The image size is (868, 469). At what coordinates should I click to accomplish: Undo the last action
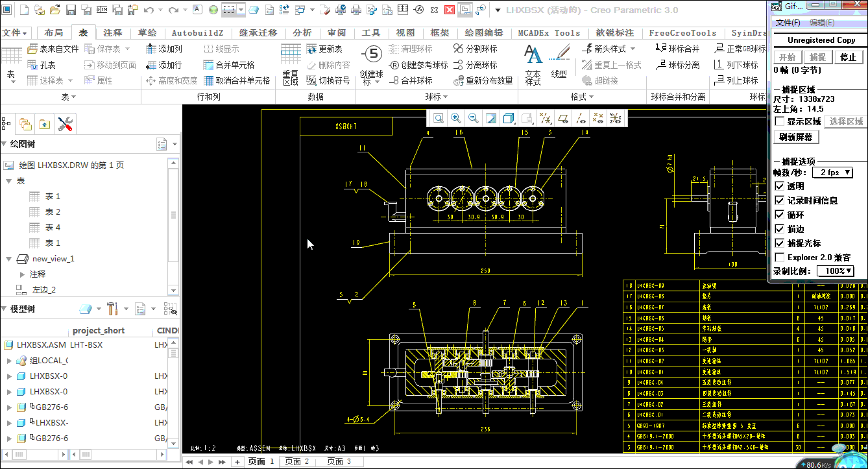149,10
